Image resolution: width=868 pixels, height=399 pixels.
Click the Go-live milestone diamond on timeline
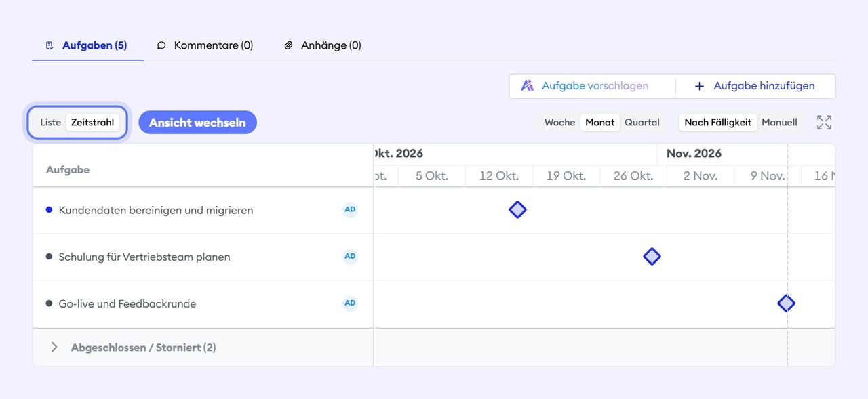786,303
